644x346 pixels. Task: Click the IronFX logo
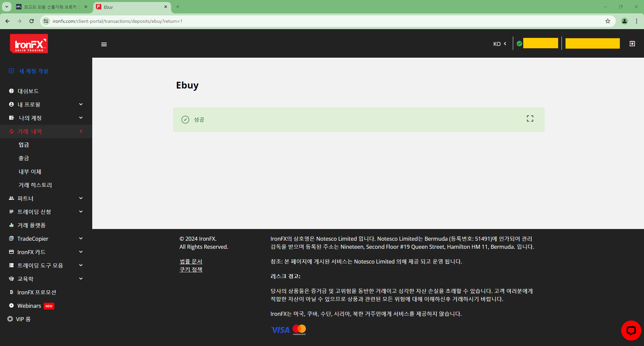pos(29,44)
